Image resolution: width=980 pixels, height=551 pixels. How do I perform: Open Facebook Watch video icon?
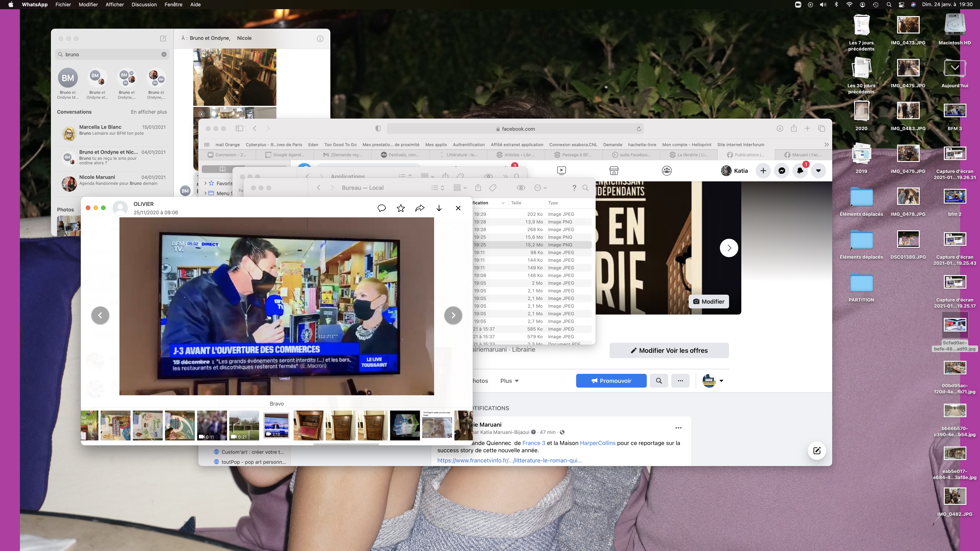pyautogui.click(x=562, y=170)
